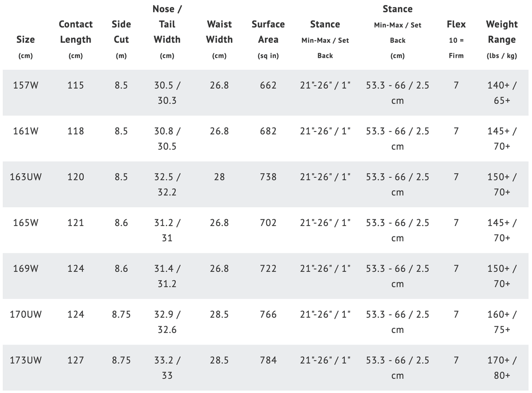Image resolution: width=532 pixels, height=393 pixels.
Task: Click the Size column header
Action: click(x=26, y=39)
